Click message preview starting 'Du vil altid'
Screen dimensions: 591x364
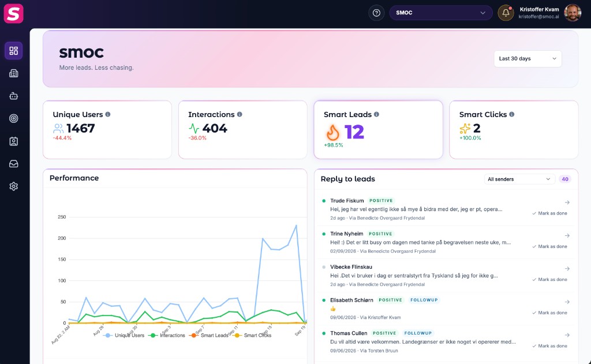pyautogui.click(x=423, y=342)
